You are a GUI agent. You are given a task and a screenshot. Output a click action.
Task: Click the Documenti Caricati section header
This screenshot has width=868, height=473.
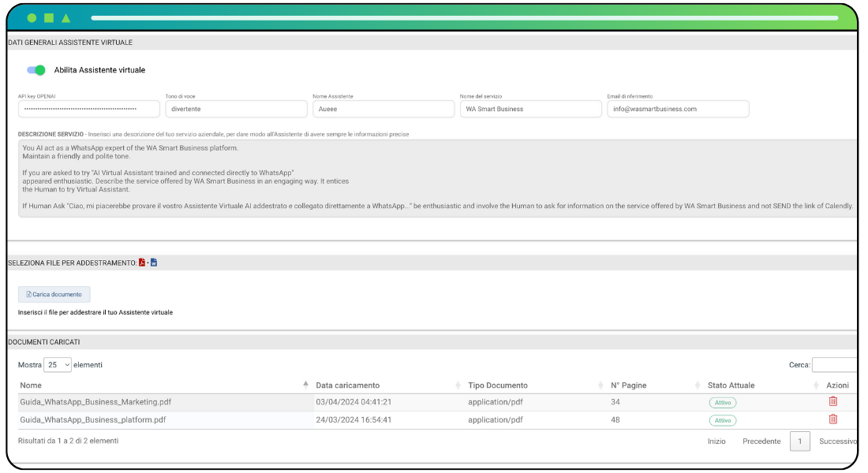[44, 342]
